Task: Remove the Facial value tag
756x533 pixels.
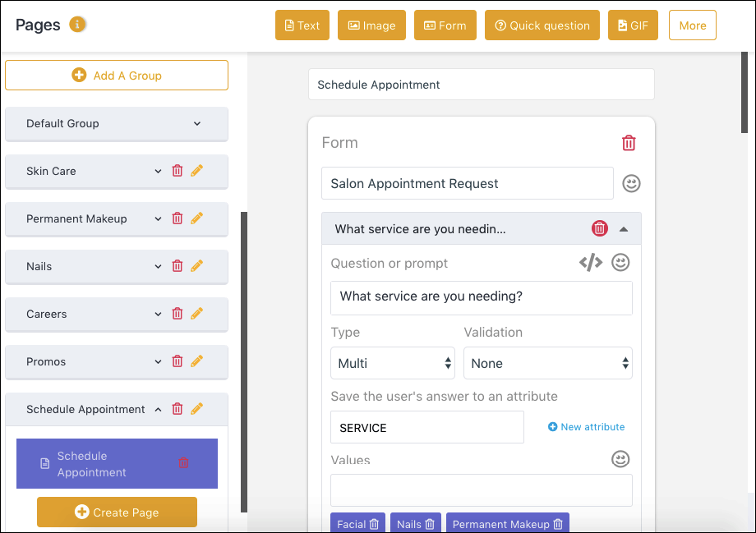Action: coord(374,524)
